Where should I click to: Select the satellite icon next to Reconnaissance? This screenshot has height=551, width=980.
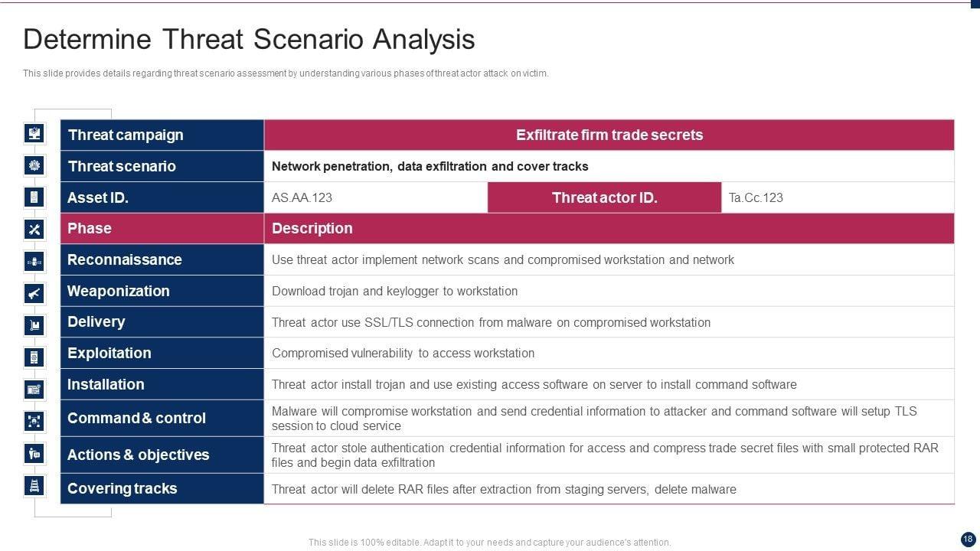pos(34,261)
